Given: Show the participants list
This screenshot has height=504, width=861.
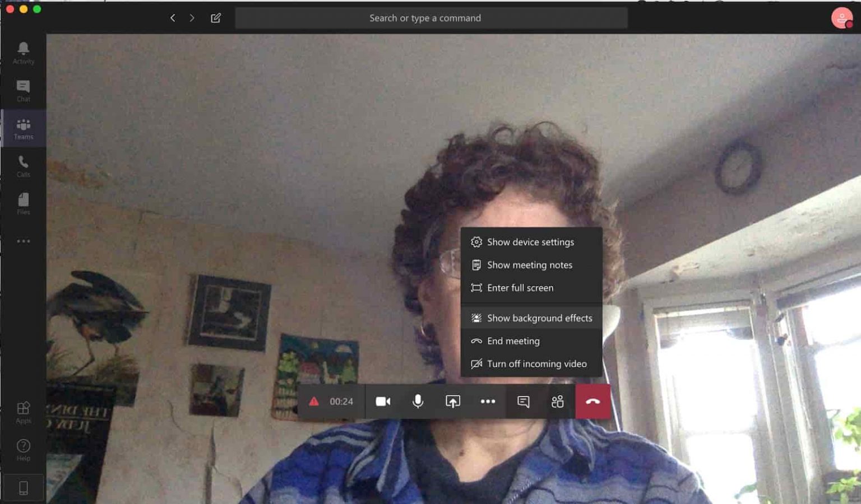Looking at the screenshot, I should tap(557, 401).
